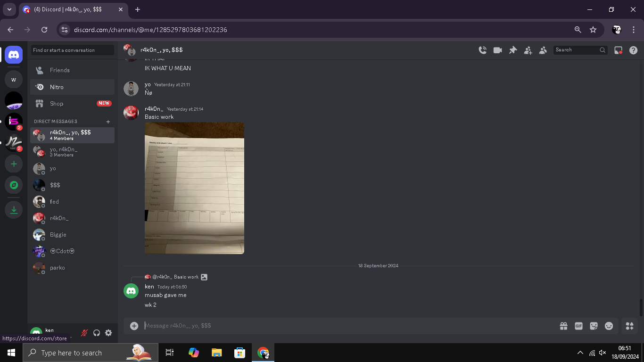Open direct message with Biggie
Viewport: 644px width, 362px height.
pos(73,234)
